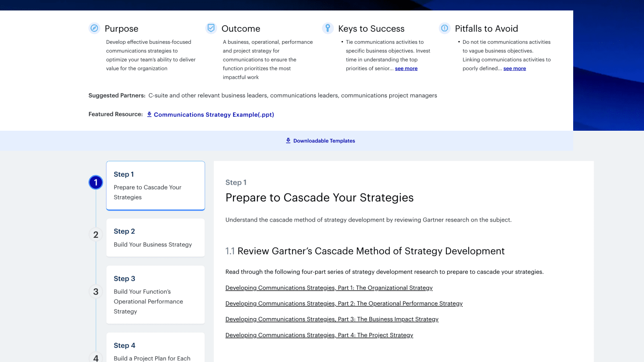The width and height of the screenshot is (644, 362).
Task: Click the Purpose compass icon
Action: click(94, 28)
